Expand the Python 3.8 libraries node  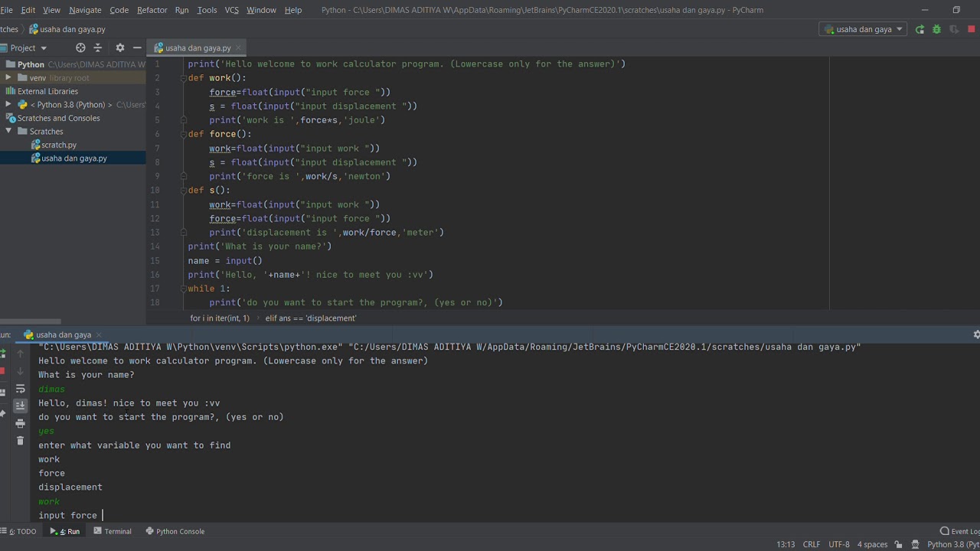click(x=8, y=104)
